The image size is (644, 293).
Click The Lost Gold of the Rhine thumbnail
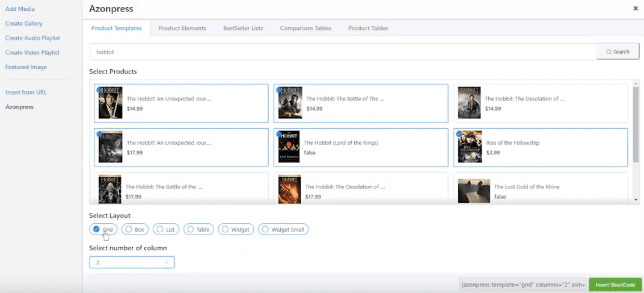click(474, 191)
